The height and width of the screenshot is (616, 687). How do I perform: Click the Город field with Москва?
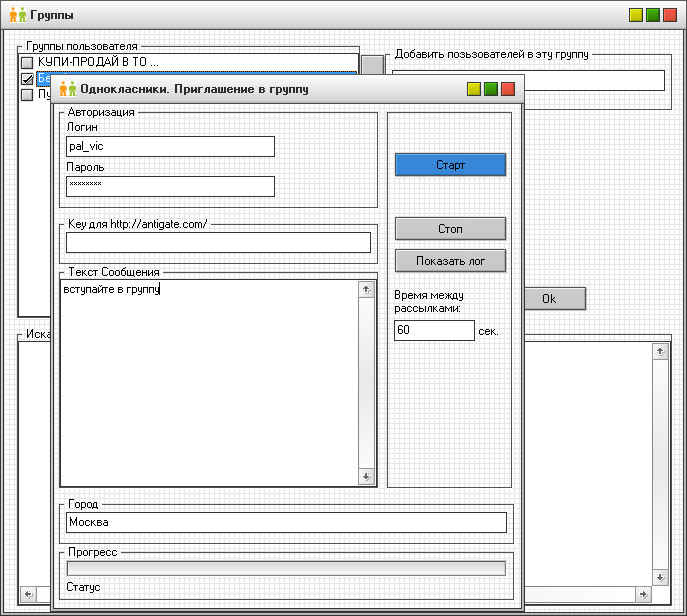coord(286,522)
